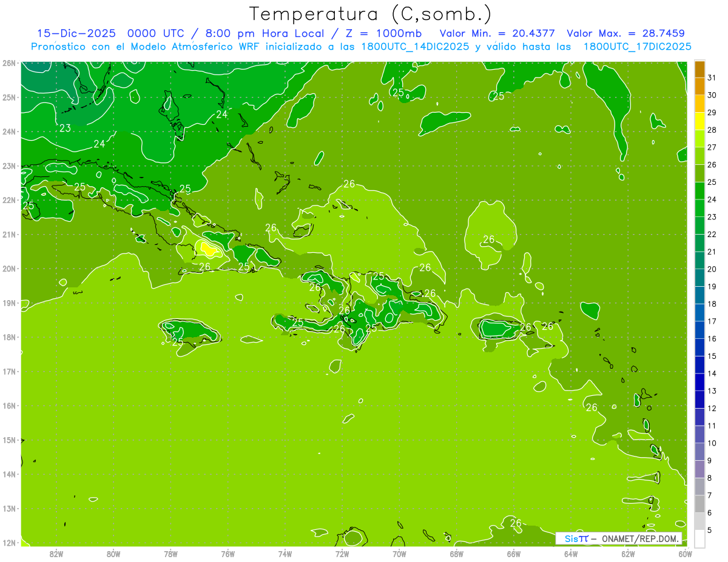Click the "78W" longitude axis label

(x=170, y=554)
